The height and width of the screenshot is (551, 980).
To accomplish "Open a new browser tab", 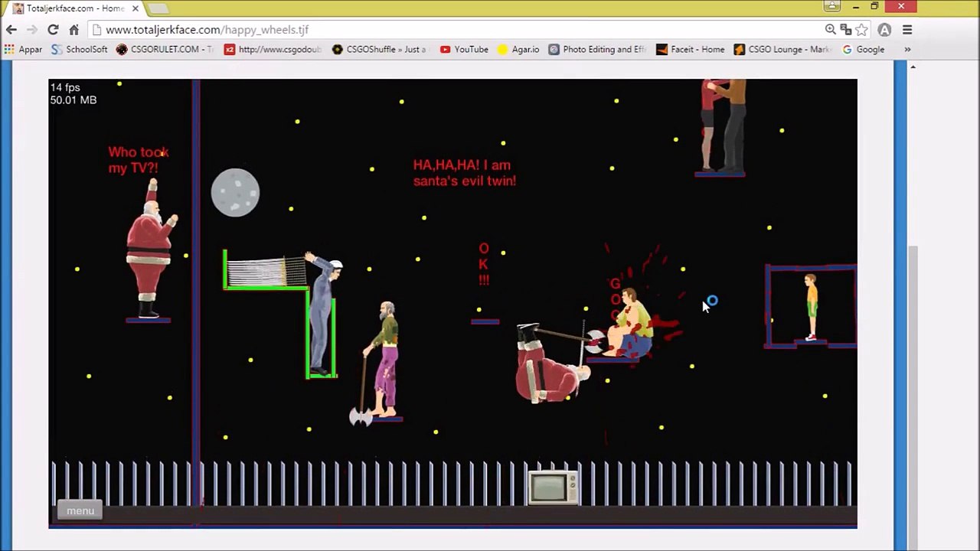I will (158, 8).
